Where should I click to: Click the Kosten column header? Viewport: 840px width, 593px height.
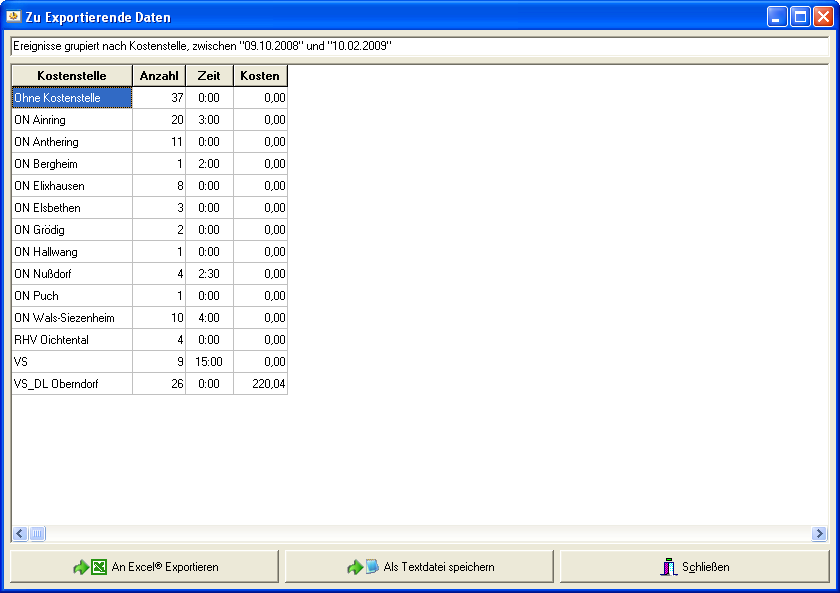[x=260, y=76]
